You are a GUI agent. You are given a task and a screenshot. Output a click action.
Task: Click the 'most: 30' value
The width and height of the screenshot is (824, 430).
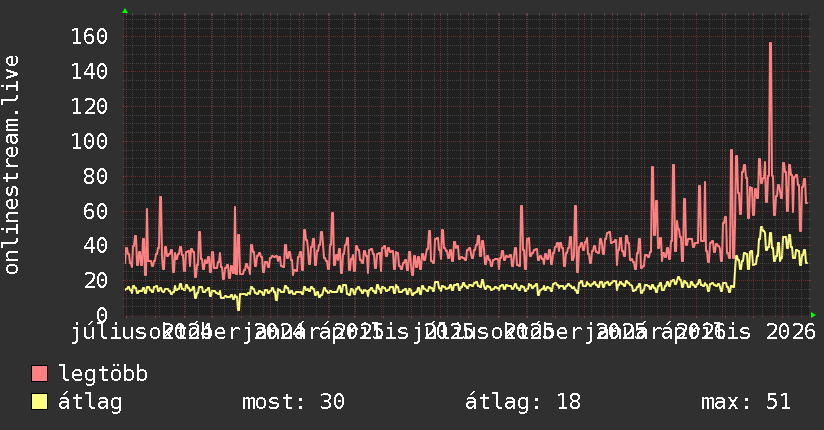point(293,402)
